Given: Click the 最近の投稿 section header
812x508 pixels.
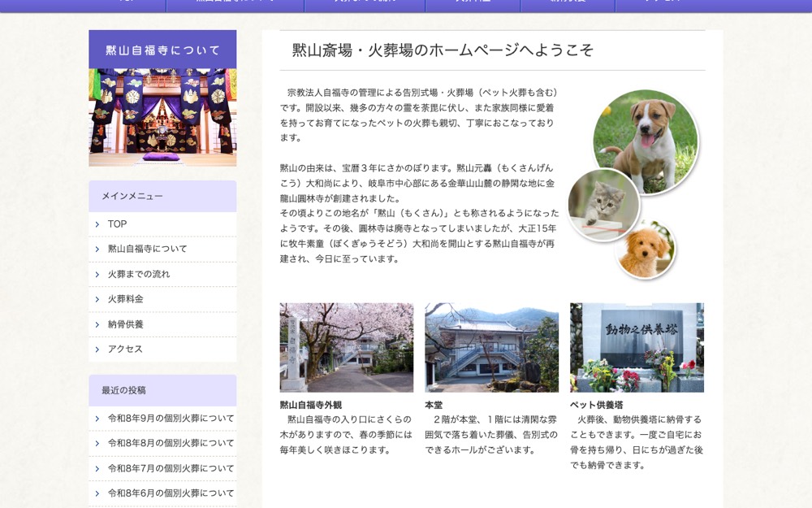Looking at the screenshot, I should [162, 390].
